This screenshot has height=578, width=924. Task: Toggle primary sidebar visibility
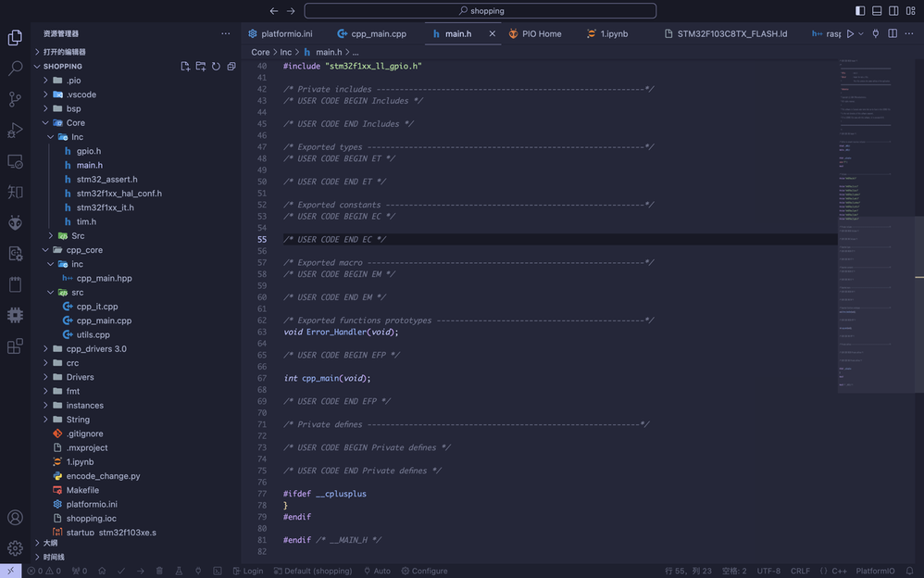tap(860, 11)
